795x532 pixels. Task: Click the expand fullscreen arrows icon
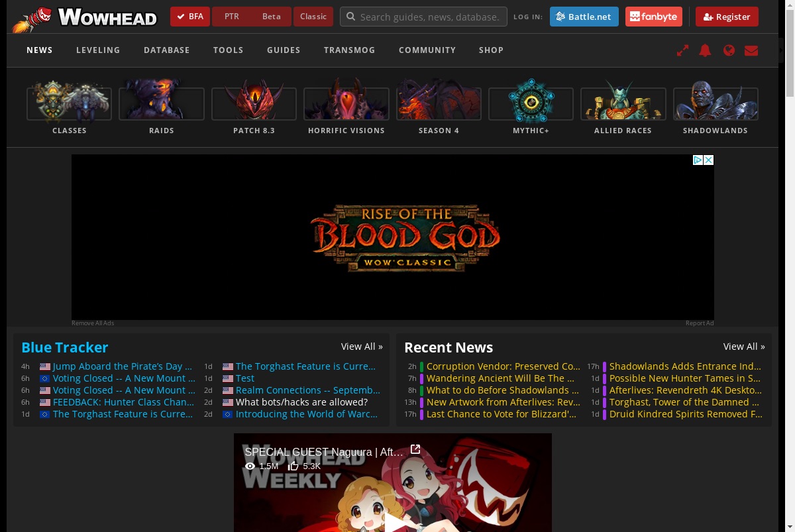(x=682, y=50)
